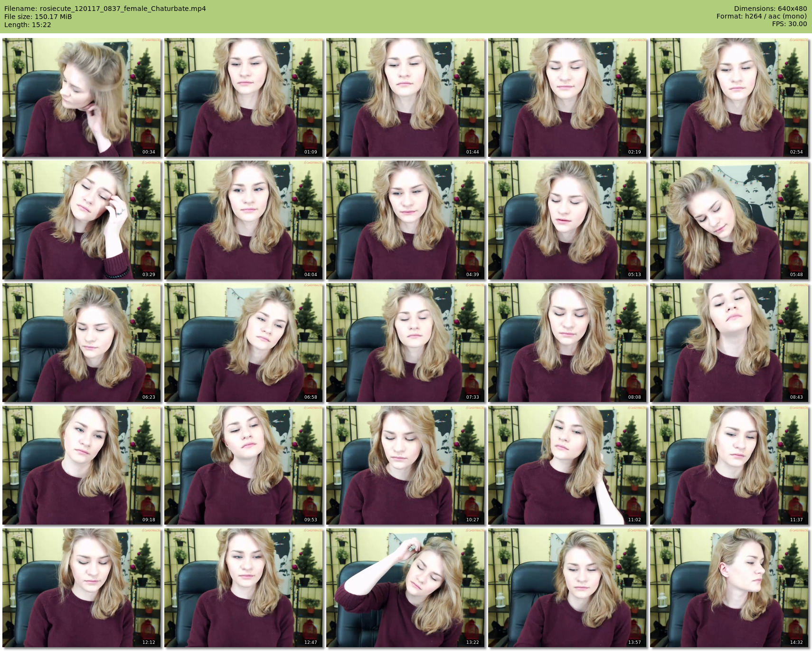This screenshot has height=651, width=812.
Task: Open the thumbnail at 07:33
Action: pyautogui.click(x=406, y=343)
